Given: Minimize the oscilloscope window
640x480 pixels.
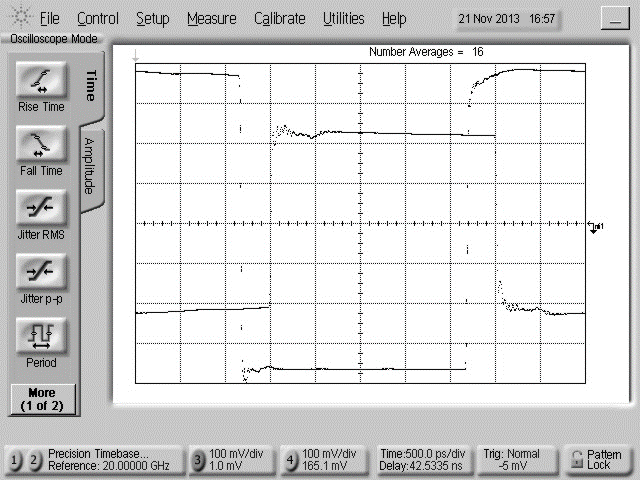Looking at the screenshot, I should [615, 19].
